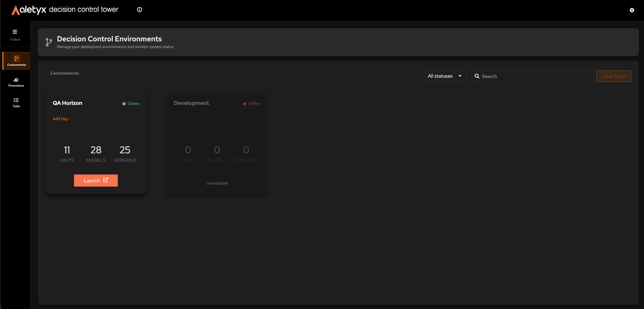The height and width of the screenshot is (309, 644).
Task: Click the 25 VERSIONS count on QA Horizon
Action: 125,153
